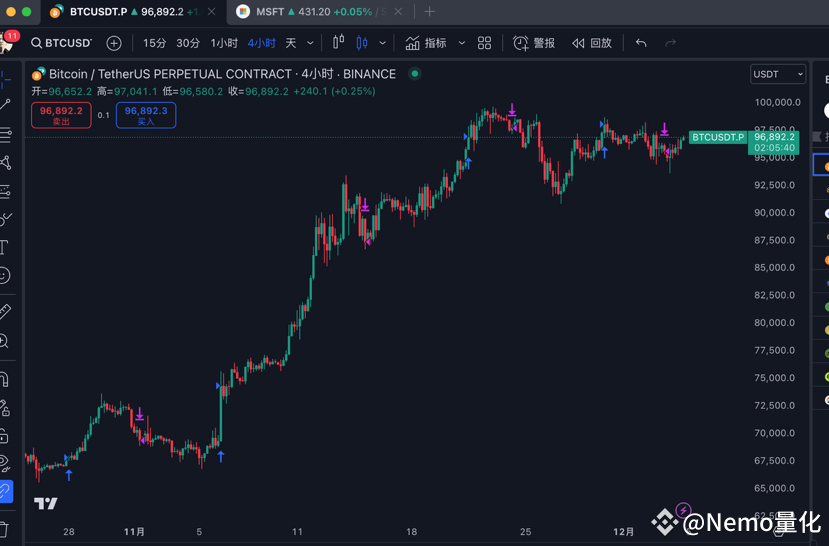Click macOS green fullscreen window button
Image resolution: width=829 pixels, height=546 pixels.
27,12
